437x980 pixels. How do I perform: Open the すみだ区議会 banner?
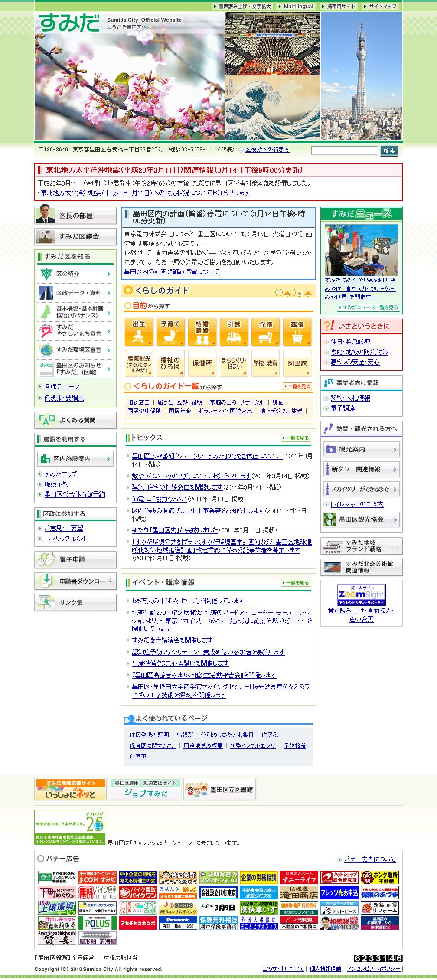tap(75, 236)
